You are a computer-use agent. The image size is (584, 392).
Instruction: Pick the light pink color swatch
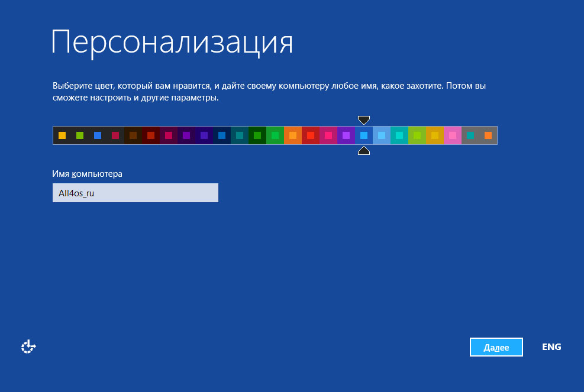pyautogui.click(x=453, y=135)
